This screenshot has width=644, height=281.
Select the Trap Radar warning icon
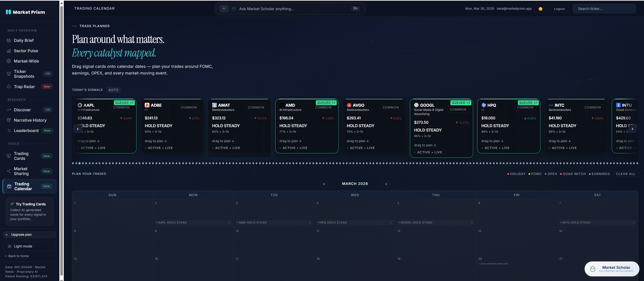point(9,86)
